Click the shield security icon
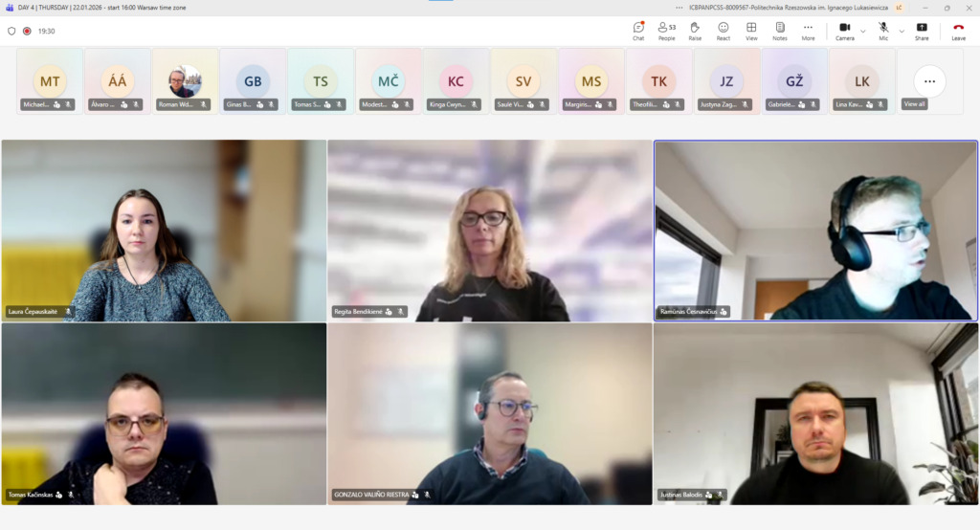 [x=11, y=31]
